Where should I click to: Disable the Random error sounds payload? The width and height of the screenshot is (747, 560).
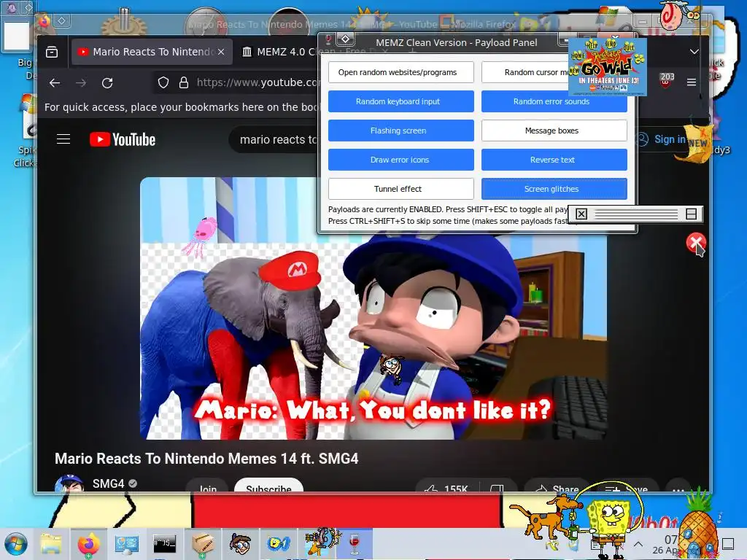[x=554, y=101]
